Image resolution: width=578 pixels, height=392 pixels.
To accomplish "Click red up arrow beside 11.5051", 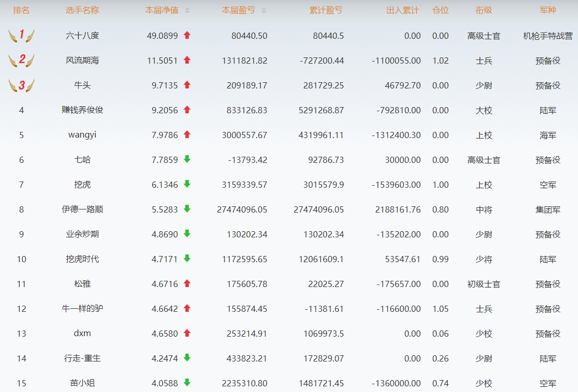I will pos(187,59).
